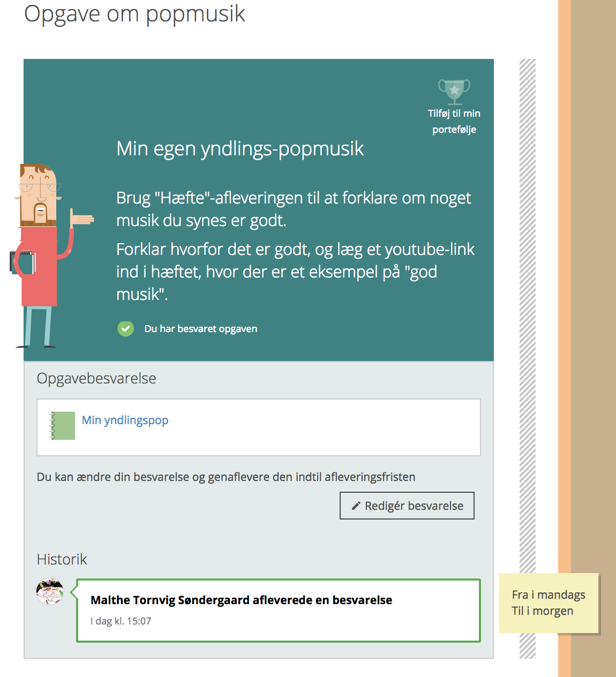
Task: Click 'Du har besvaret opgaven' status text
Action: pyautogui.click(x=201, y=329)
